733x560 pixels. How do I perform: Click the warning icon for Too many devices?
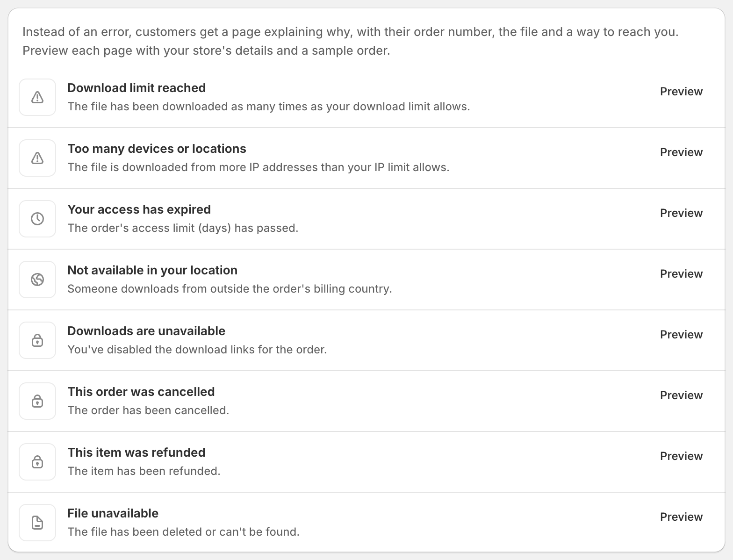click(37, 158)
